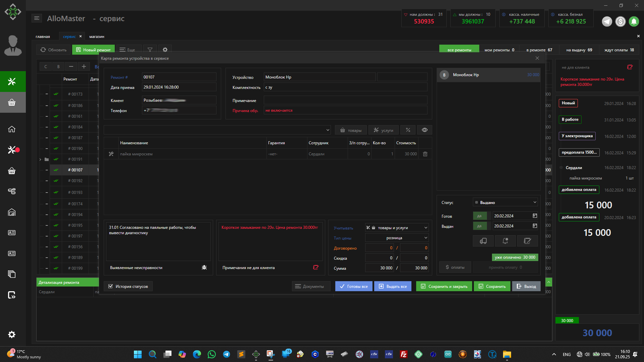Click the eye visibility icon in services toolbar
This screenshot has width=644, height=362.
click(425, 130)
